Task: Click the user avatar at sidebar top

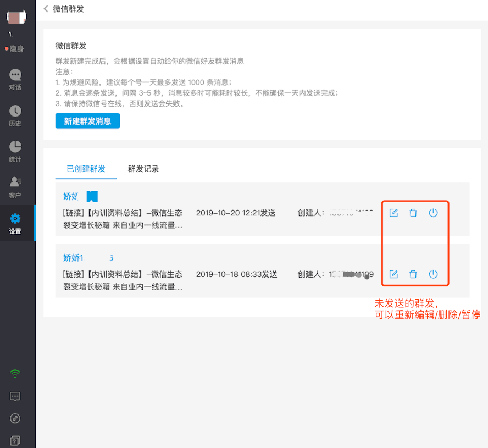Action: [16, 16]
